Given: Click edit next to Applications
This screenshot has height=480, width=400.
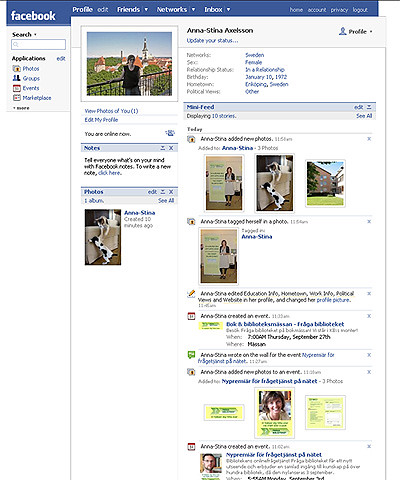Looking at the screenshot, I should [x=61, y=59].
